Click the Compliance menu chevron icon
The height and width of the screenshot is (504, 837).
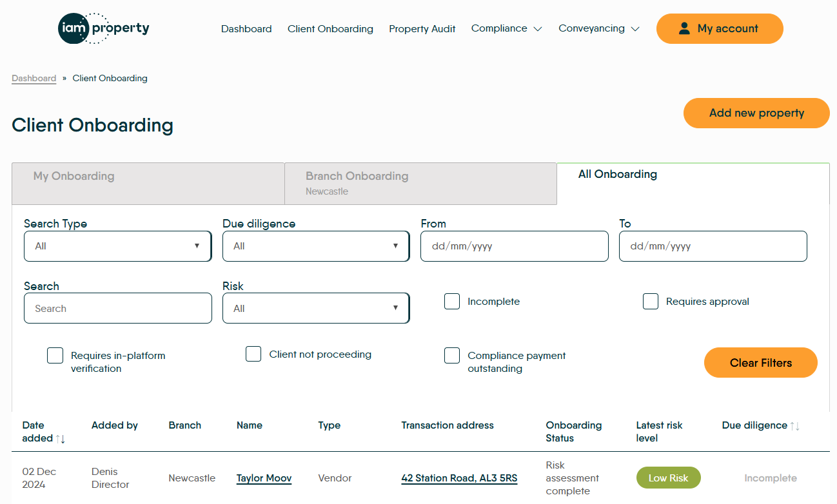pos(538,29)
